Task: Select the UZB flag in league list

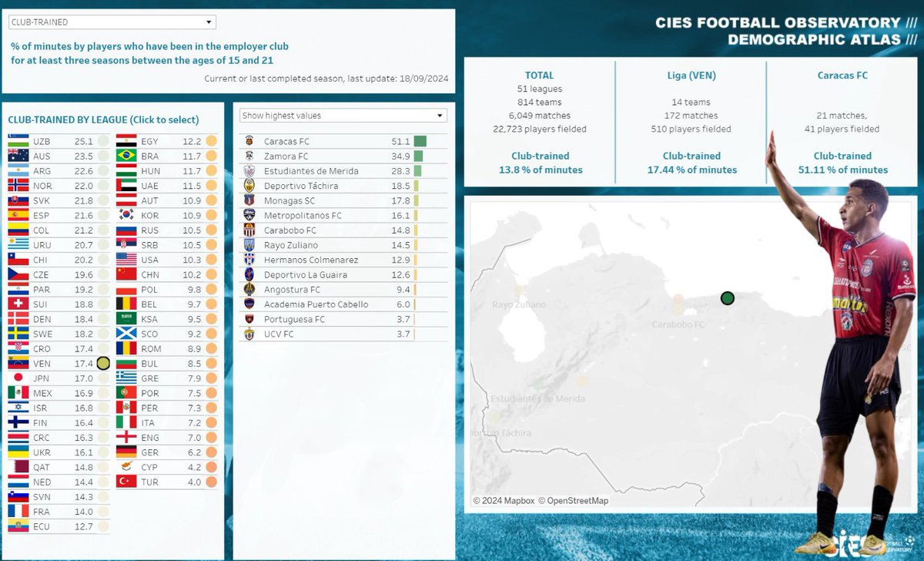Action: tap(18, 142)
